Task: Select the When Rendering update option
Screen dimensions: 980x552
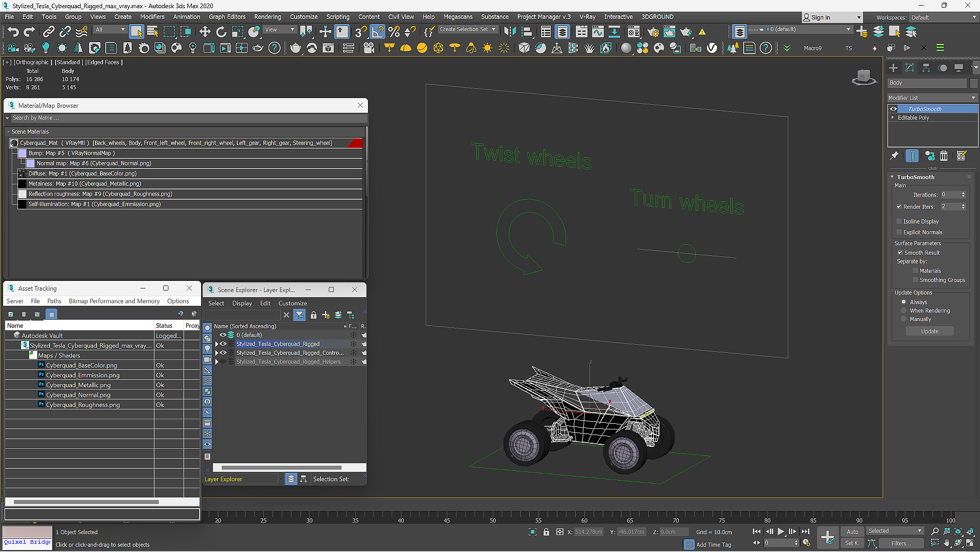Action: pos(904,310)
